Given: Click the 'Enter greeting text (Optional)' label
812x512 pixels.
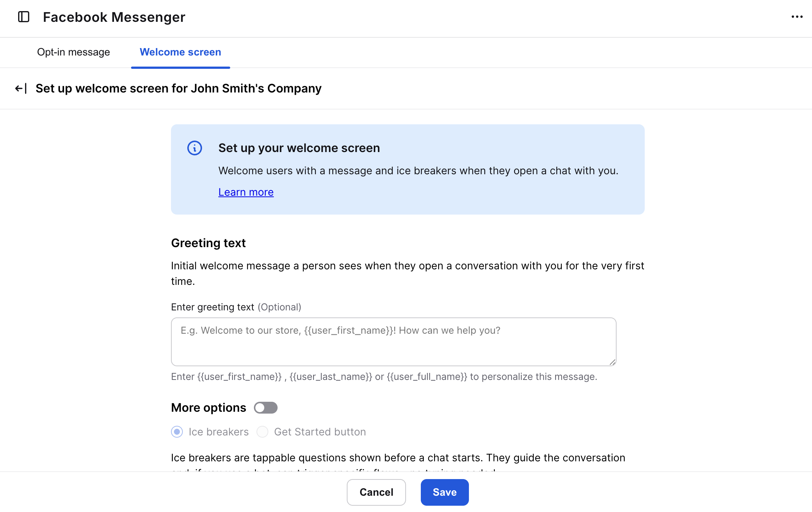Looking at the screenshot, I should pos(236,307).
